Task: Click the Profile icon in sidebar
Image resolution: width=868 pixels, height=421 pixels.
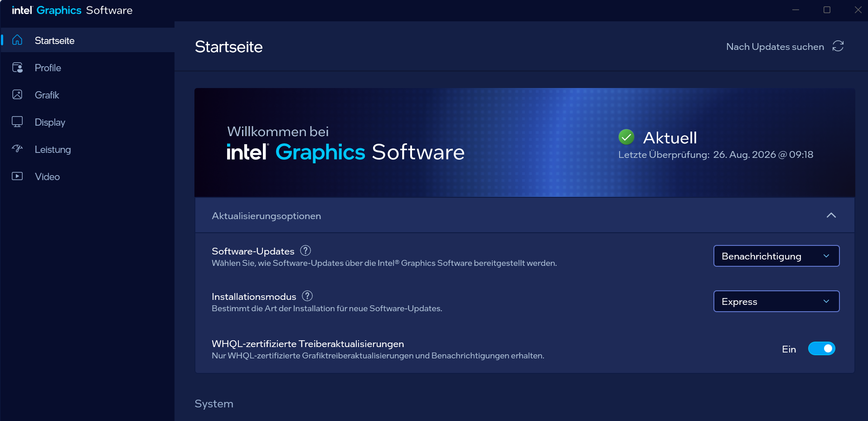Action: point(17,68)
